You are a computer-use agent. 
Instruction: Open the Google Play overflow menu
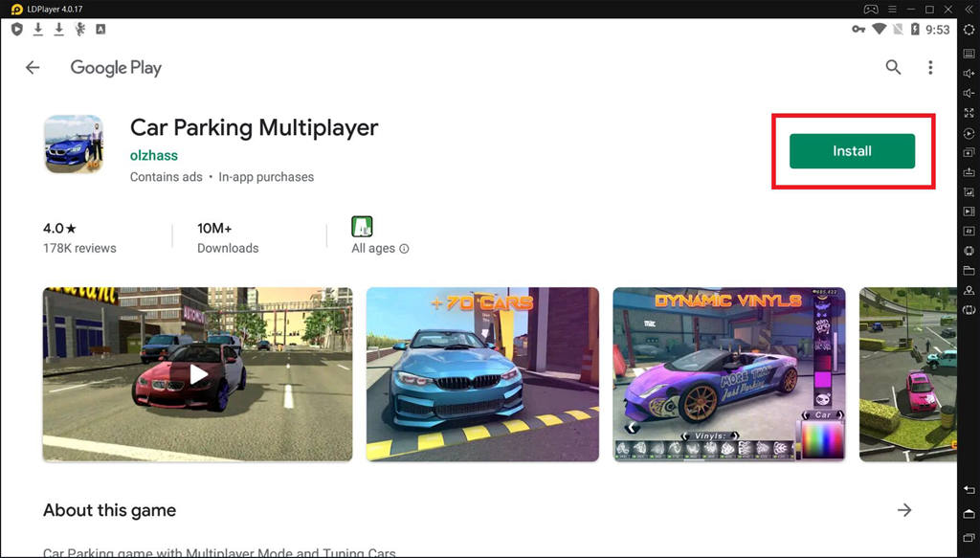coord(929,67)
